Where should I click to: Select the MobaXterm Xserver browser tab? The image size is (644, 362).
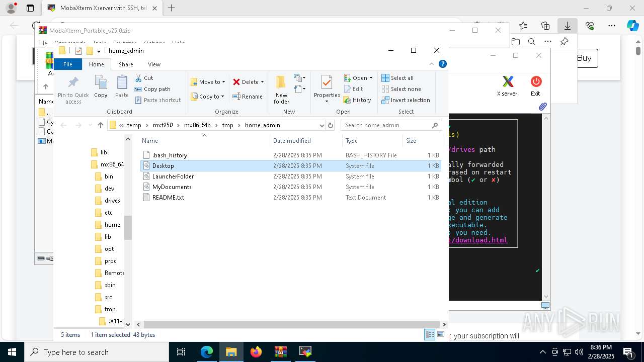(102, 8)
